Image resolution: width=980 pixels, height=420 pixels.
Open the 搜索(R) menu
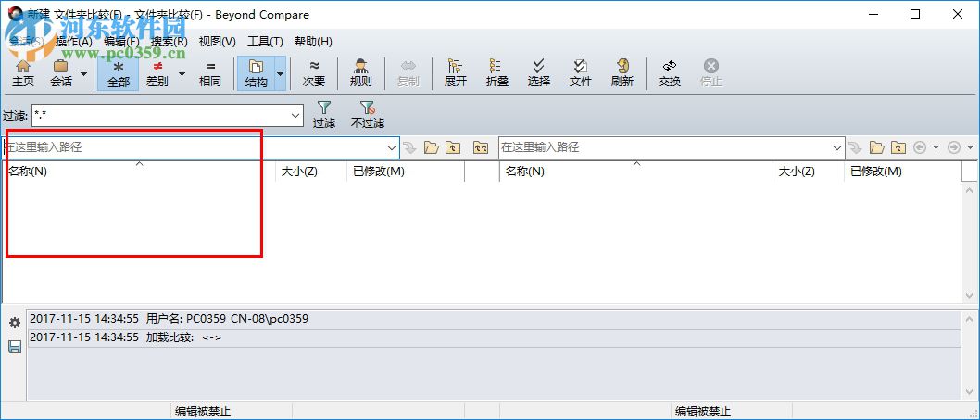(170, 42)
